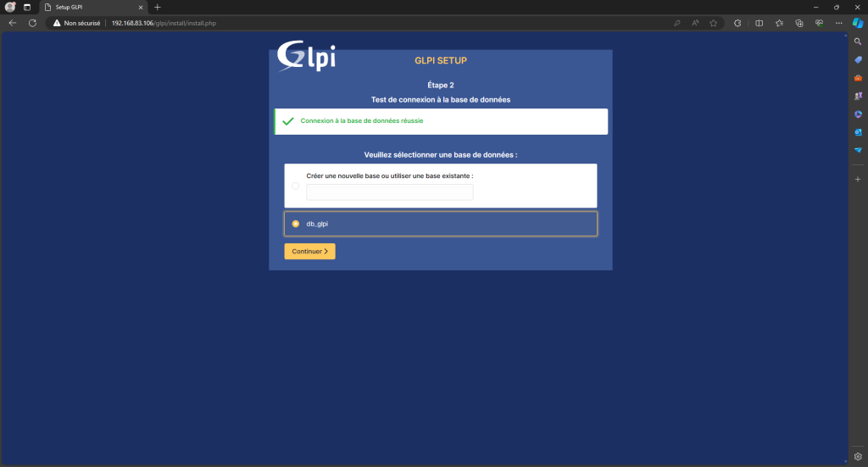Click the user profile avatar icon

tap(11, 7)
